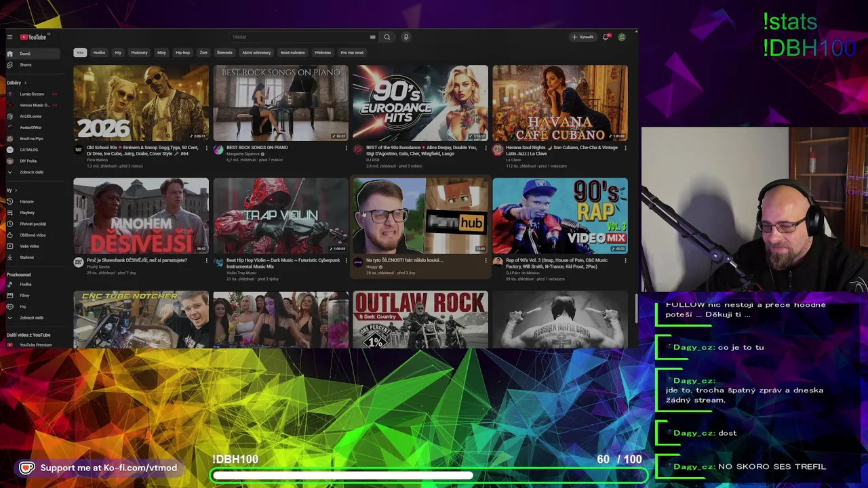
Task: Expand the Vy section chevron
Action: pos(15,190)
